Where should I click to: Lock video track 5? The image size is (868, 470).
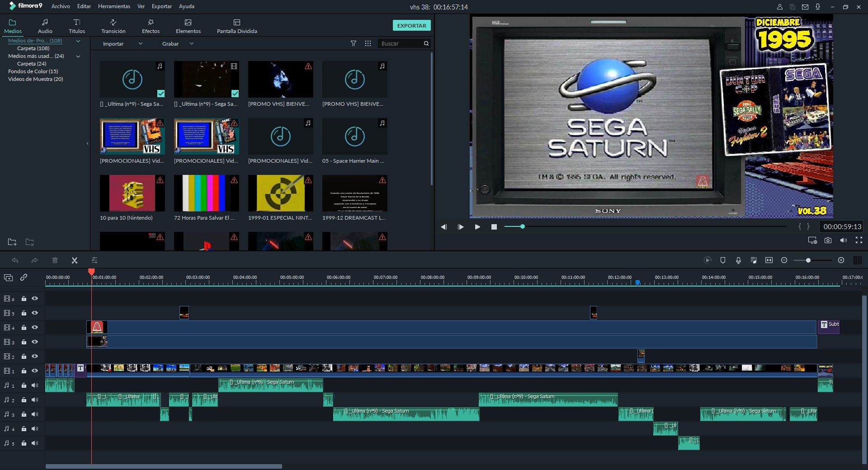[24, 313]
